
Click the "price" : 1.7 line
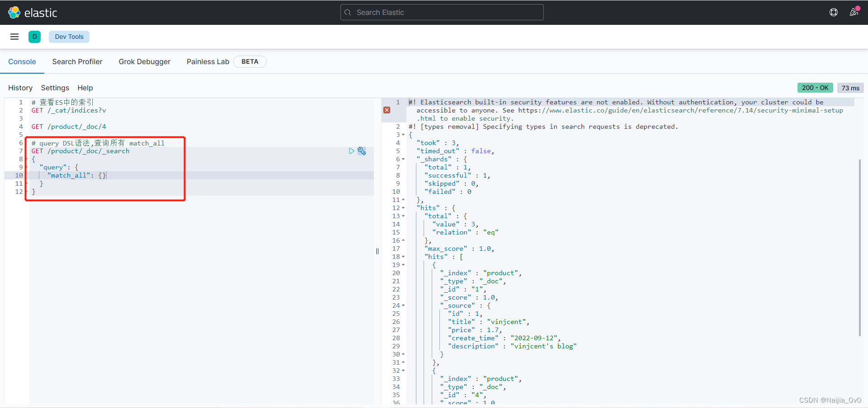(x=475, y=330)
